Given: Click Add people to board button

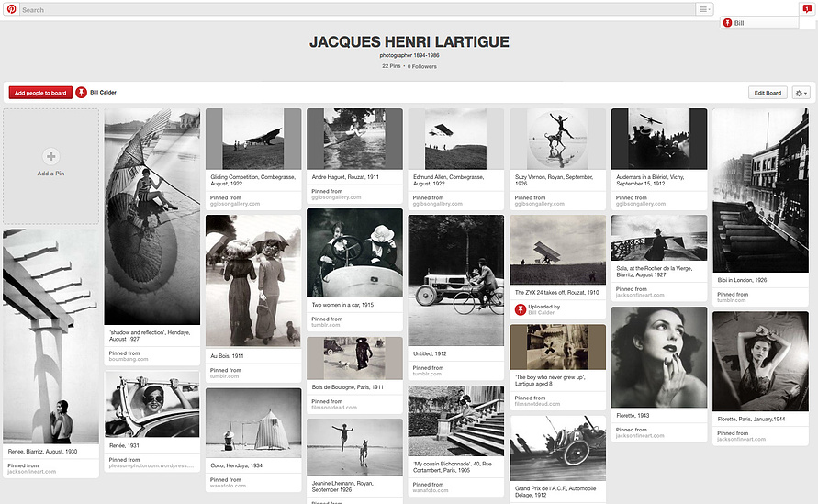Looking at the screenshot, I should coord(40,93).
